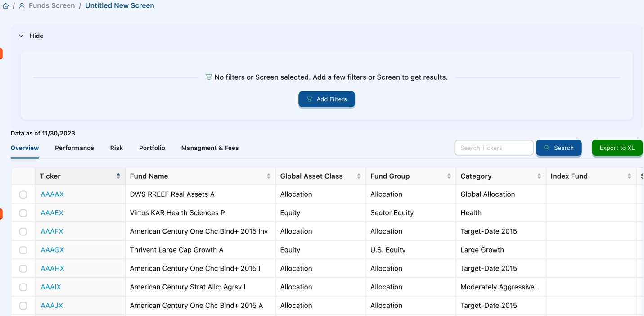Viewport: 644px width, 316px height.
Task: Click the funnel icon beside the no-filters message
Action: tap(209, 77)
